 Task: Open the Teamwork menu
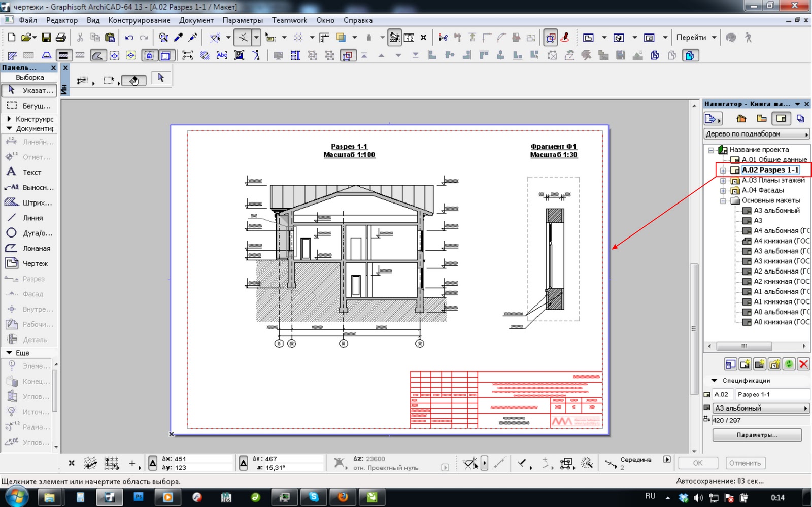coord(289,20)
